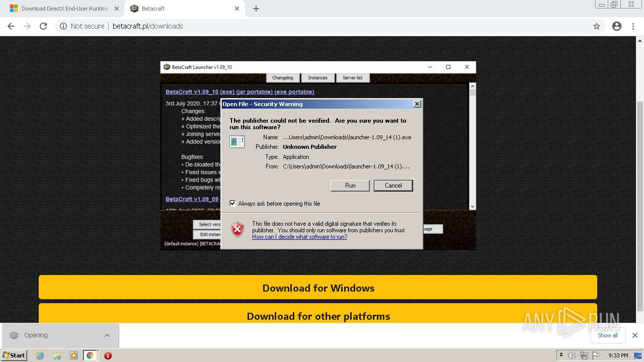Screen dimensions: 644x362
Task: Click the show desktop icon beside the clock
Action: tap(638, 355)
